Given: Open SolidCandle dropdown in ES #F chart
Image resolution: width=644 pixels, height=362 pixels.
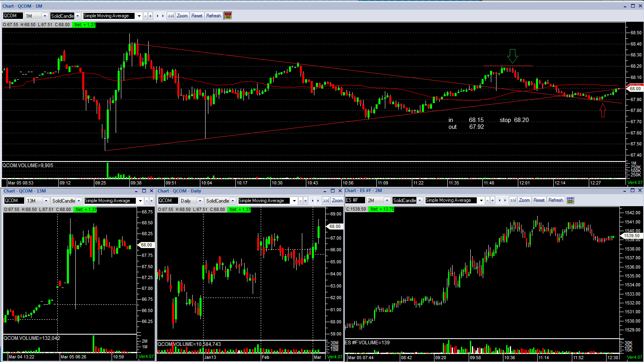Looking at the screenshot, I should (x=420, y=200).
